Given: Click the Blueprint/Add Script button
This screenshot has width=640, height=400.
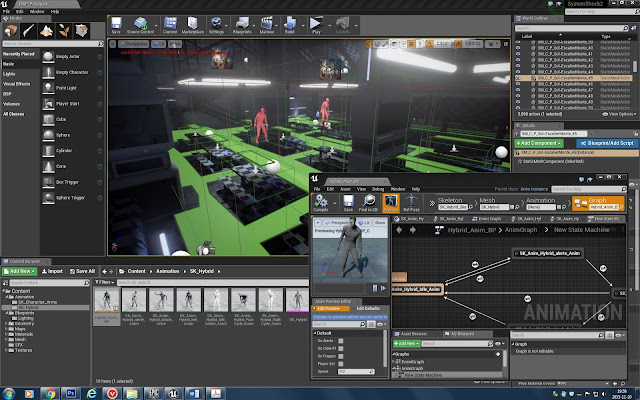Looking at the screenshot, I should (x=607, y=143).
